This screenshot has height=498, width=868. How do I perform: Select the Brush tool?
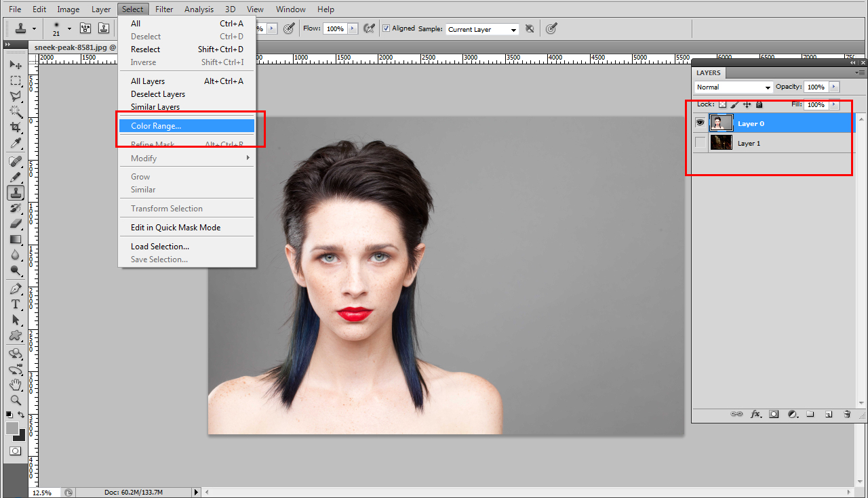(x=15, y=177)
